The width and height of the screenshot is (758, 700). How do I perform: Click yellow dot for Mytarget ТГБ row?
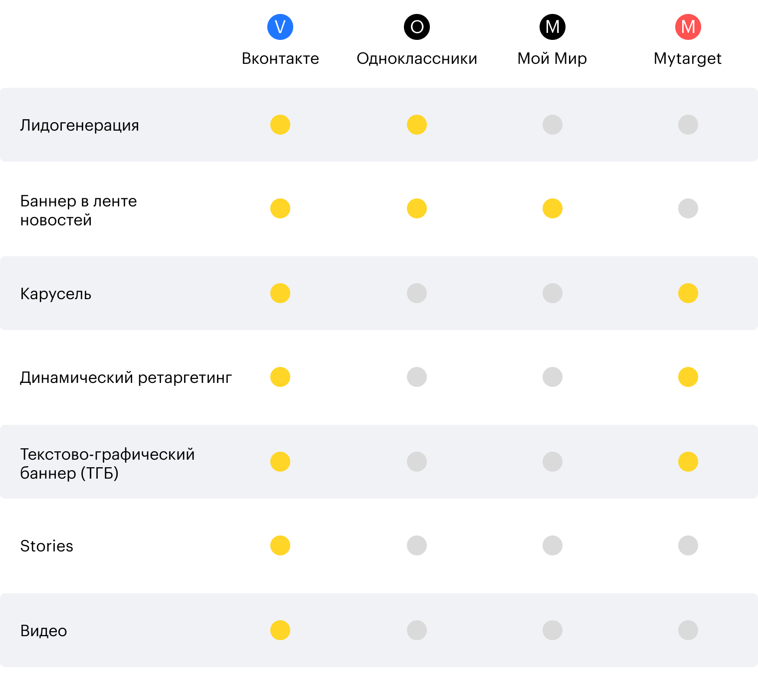click(688, 462)
